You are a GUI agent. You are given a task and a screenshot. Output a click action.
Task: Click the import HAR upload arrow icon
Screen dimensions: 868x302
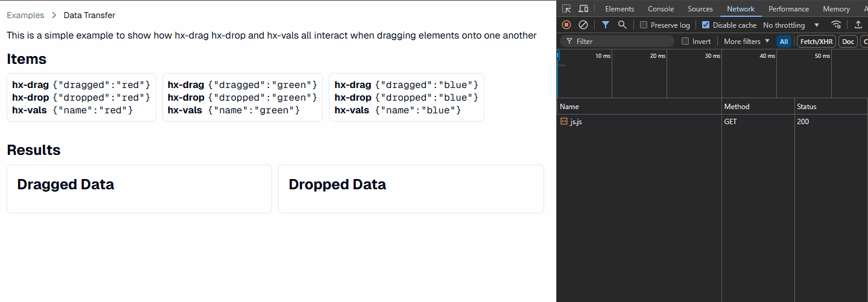tap(858, 25)
